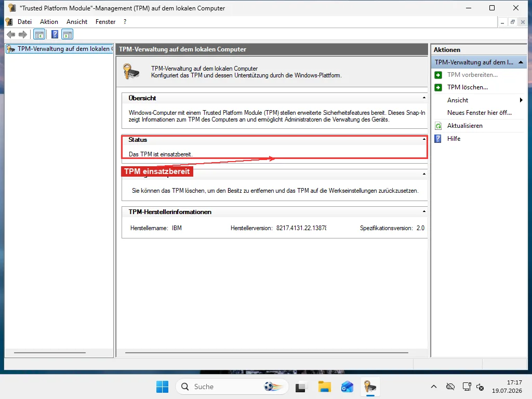The image size is (532, 399).
Task: Select TPM-Verwaltung auf dem lokalen tree node
Action: coord(60,49)
